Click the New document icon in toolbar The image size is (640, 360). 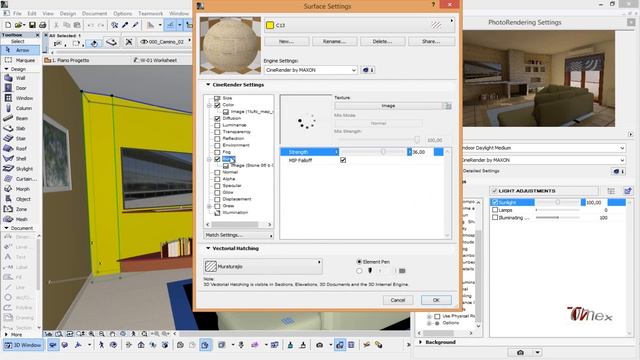pyautogui.click(x=8, y=25)
